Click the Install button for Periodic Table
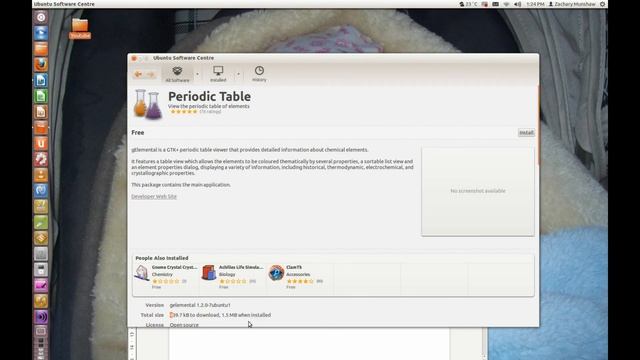Screen dimensions: 640x360 526,133
